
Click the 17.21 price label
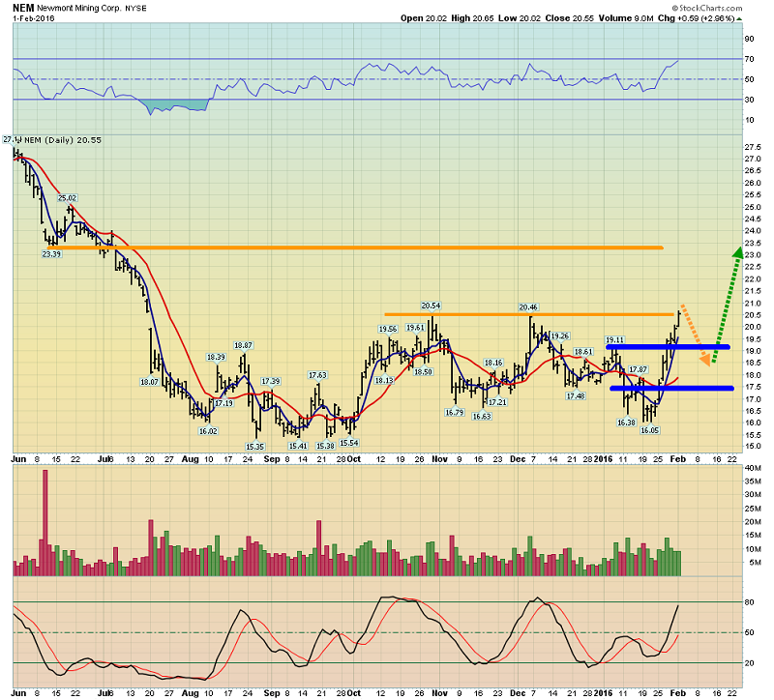(497, 402)
